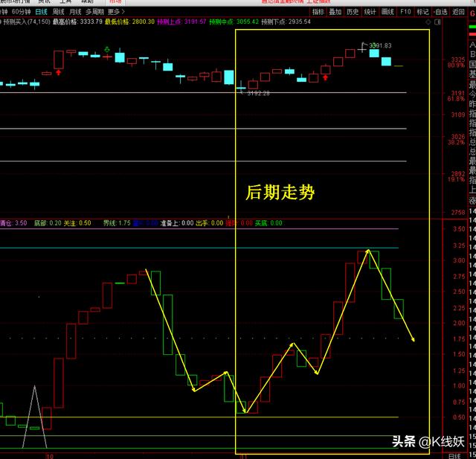Switch to 月线 monthly chart
The width and height of the screenshot is (476, 459).
point(75,12)
